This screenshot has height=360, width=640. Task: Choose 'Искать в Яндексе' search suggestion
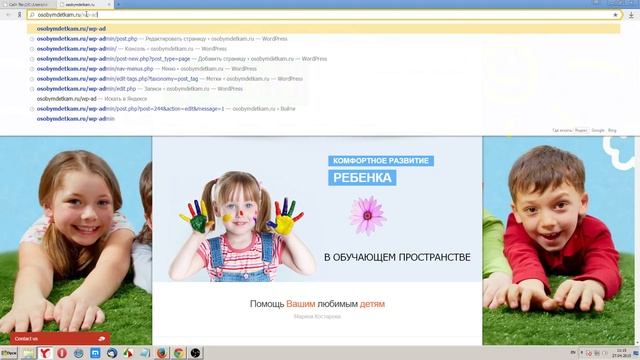click(323, 99)
